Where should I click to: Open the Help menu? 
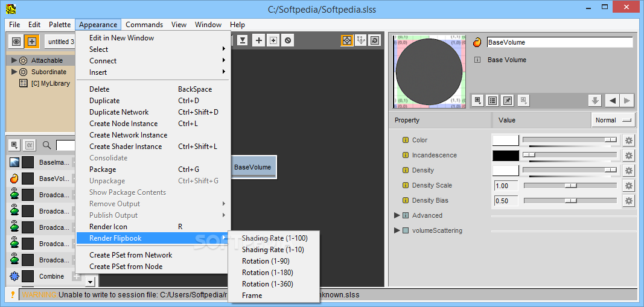click(x=237, y=25)
